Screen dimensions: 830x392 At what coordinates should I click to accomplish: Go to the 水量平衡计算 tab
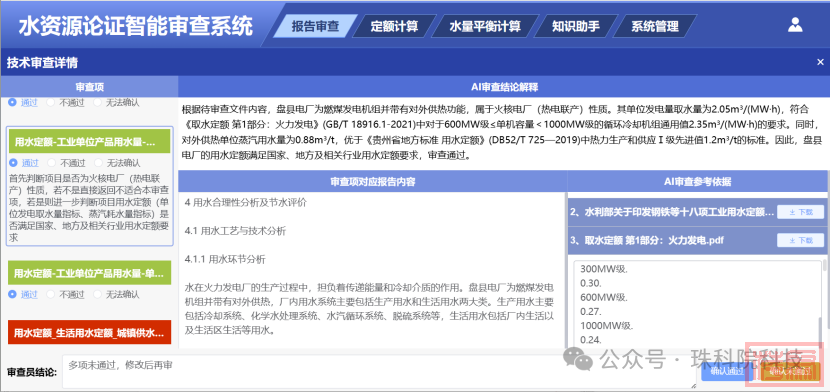[485, 26]
